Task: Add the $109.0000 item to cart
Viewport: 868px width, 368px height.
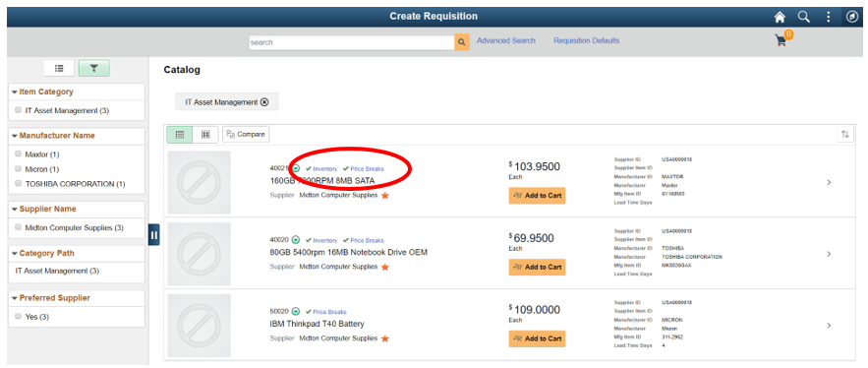Action: 537,338
